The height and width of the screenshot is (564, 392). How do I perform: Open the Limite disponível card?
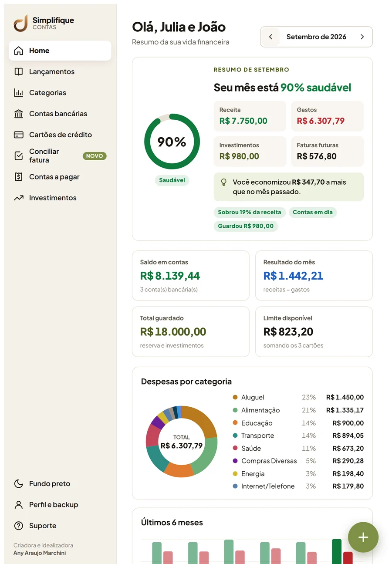[x=314, y=332]
